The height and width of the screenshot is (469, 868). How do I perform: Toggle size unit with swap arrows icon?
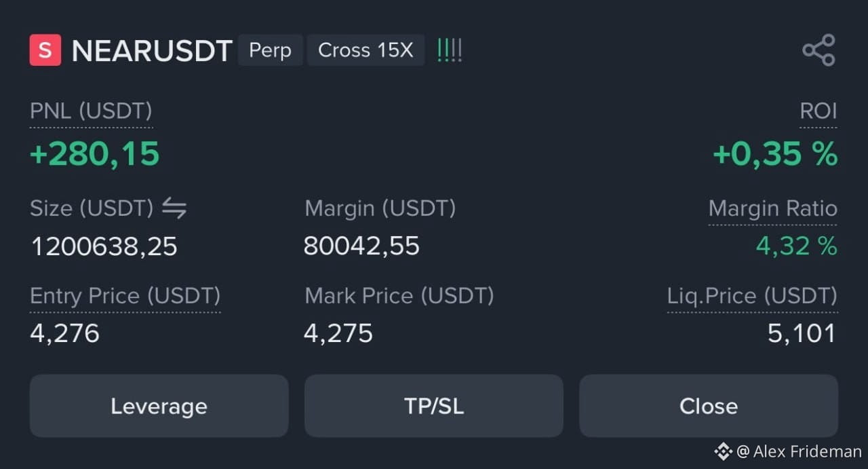click(174, 208)
